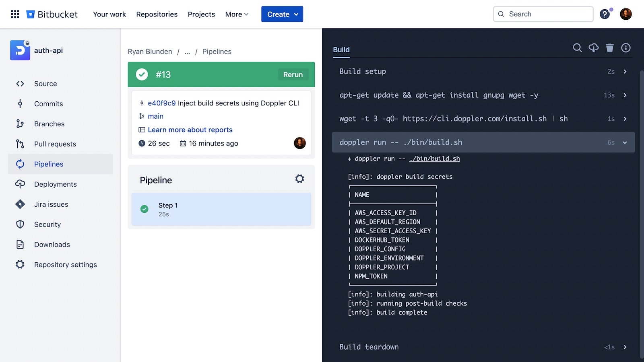Open the More navigation dropdown
644x362 pixels.
[237, 14]
